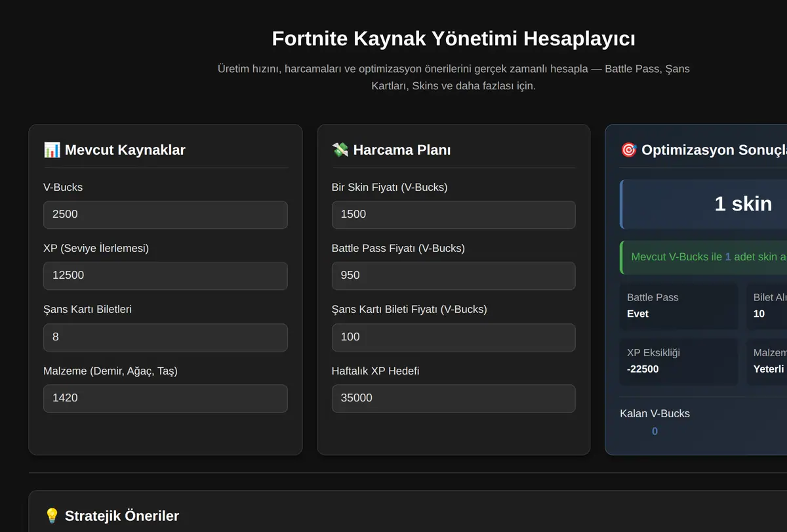Click the light bulb icon beside Stratejik Öneriler
The image size is (787, 532).
(x=52, y=516)
